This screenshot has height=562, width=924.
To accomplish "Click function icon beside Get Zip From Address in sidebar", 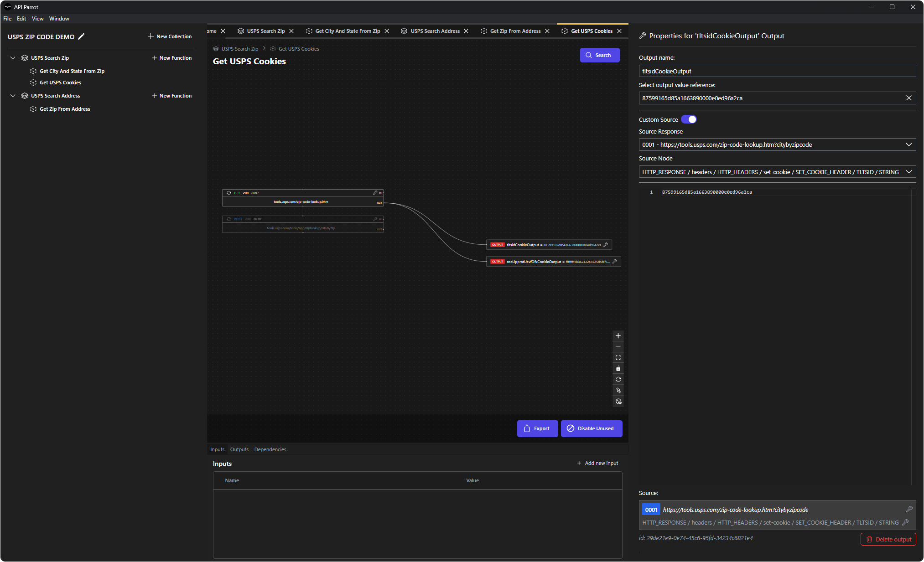I will [x=33, y=109].
